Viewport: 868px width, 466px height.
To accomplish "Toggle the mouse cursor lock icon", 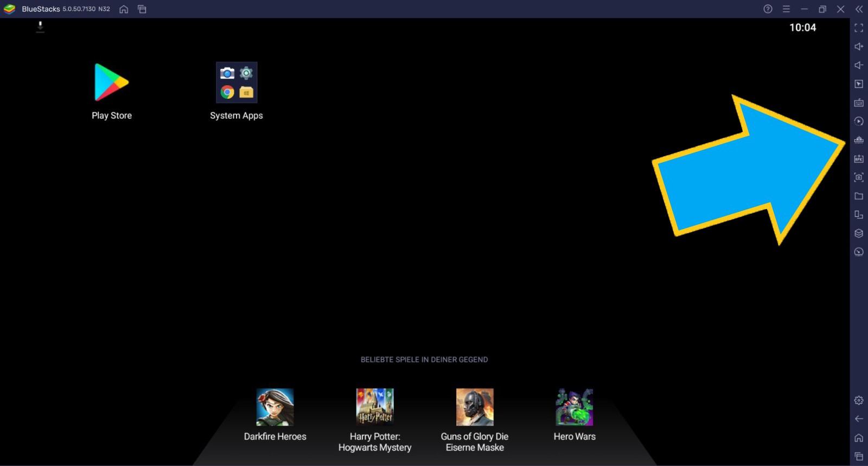I will pos(859,84).
